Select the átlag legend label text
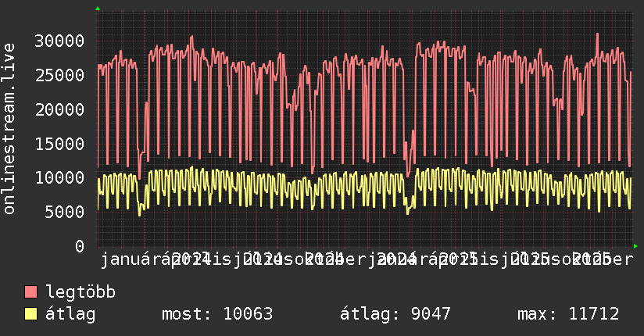 click(x=70, y=315)
